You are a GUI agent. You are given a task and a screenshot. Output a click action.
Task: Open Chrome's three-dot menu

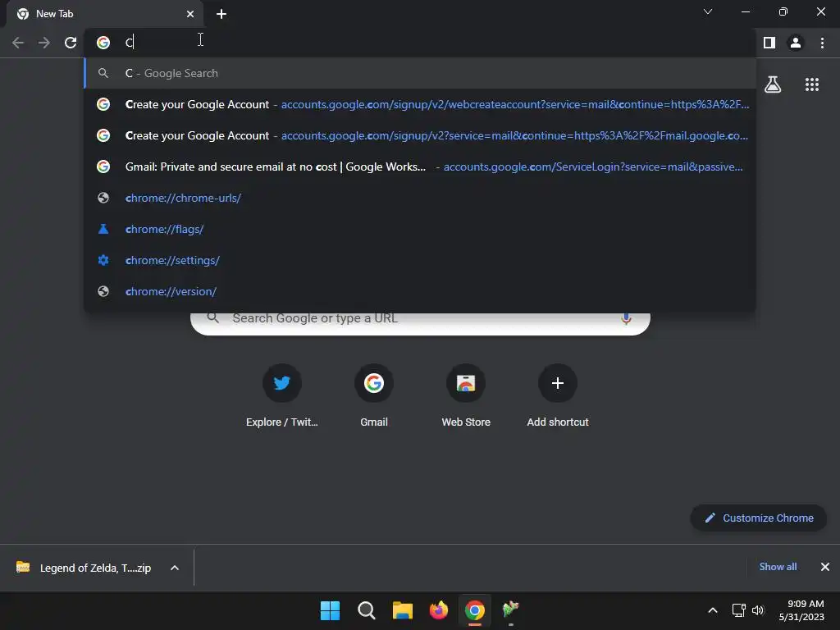point(822,43)
